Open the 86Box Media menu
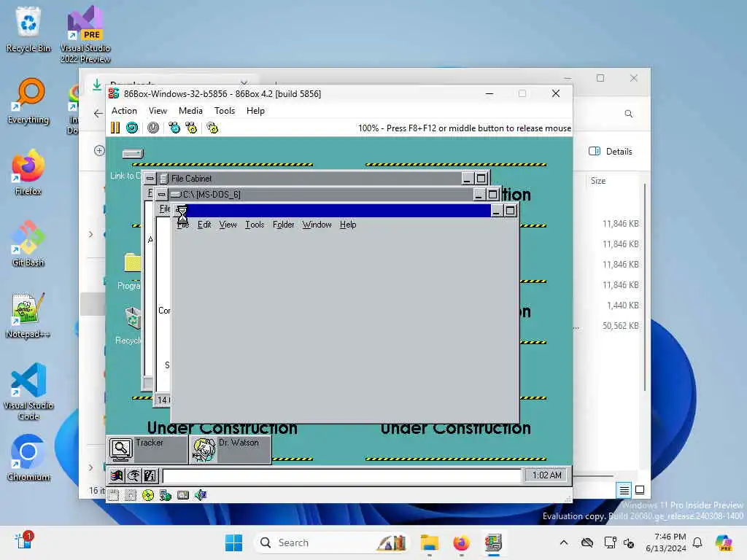The width and height of the screenshot is (747, 560). (x=190, y=111)
